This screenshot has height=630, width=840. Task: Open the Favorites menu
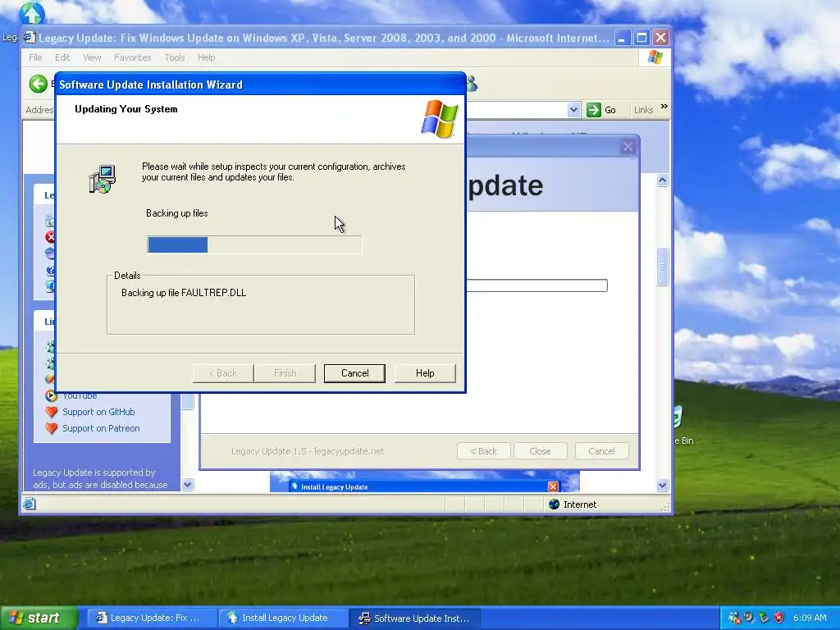pos(132,57)
